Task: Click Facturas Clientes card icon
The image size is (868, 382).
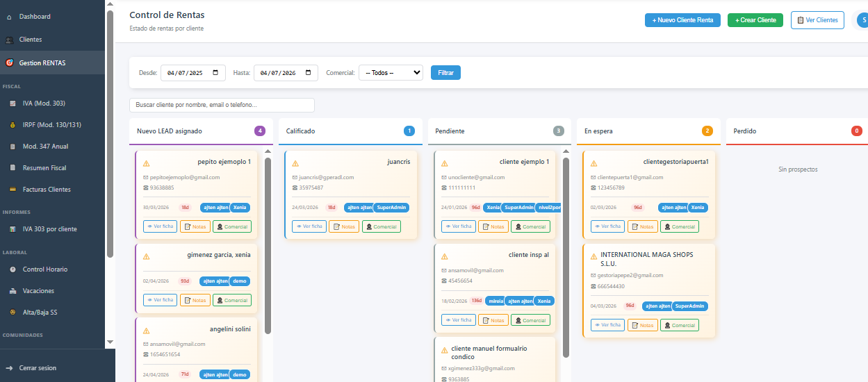Action: coord(13,190)
